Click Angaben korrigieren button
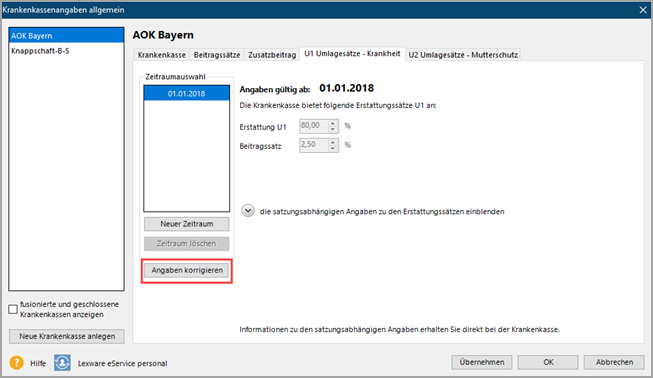The width and height of the screenshot is (653, 378). coord(187,271)
